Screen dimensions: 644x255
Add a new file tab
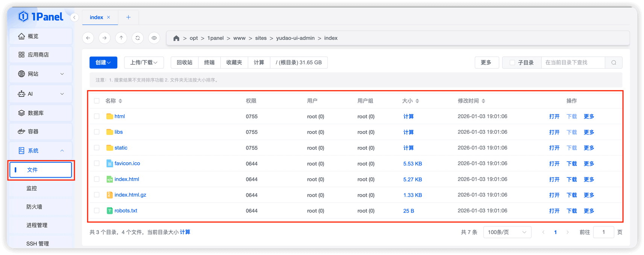(x=128, y=17)
